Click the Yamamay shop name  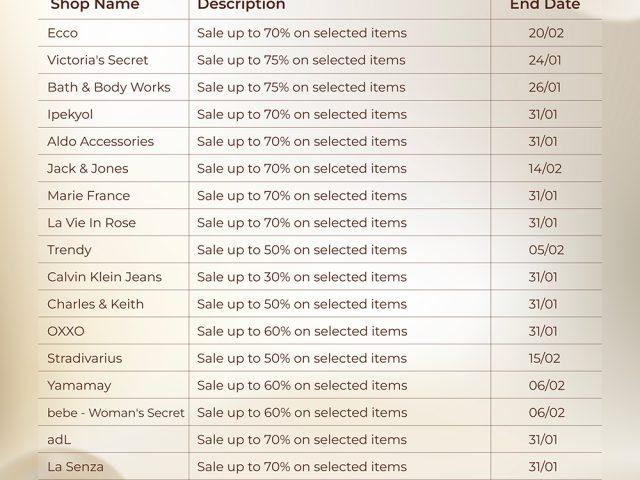pyautogui.click(x=79, y=384)
